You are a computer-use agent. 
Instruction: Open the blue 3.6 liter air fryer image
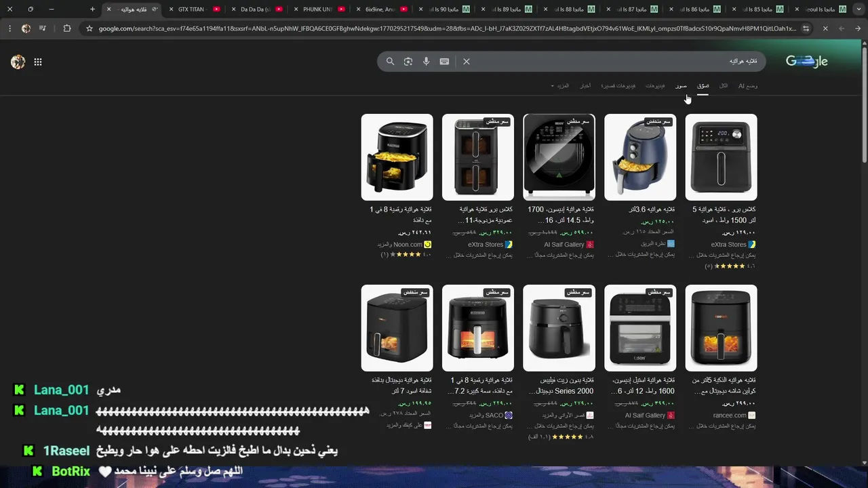click(x=640, y=157)
